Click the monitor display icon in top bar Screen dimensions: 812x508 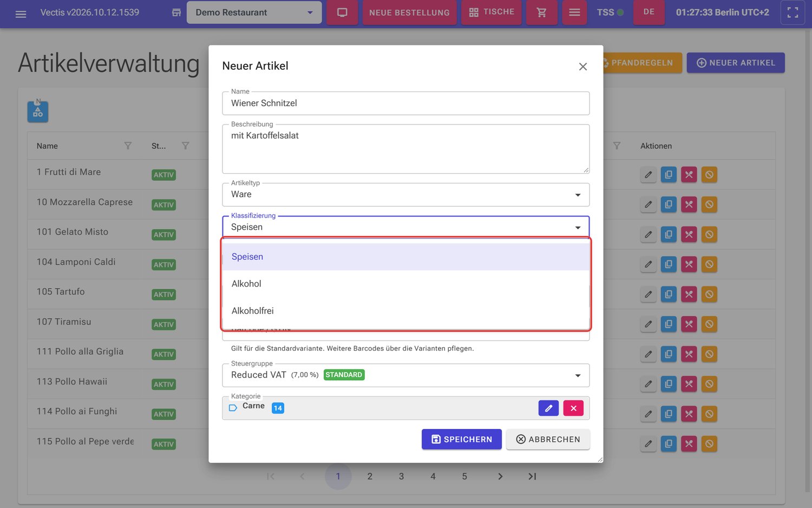[342, 12]
